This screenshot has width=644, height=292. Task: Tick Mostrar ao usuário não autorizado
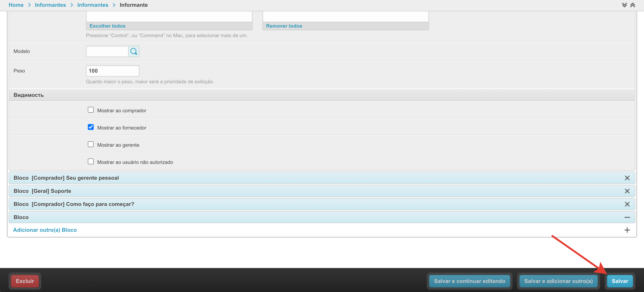[x=91, y=161]
